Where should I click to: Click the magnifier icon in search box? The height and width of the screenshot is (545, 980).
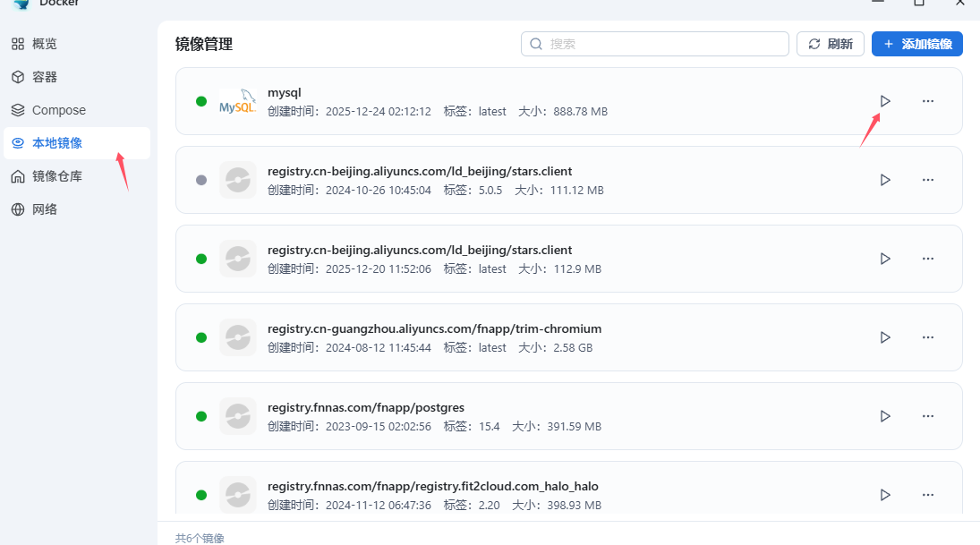(536, 44)
